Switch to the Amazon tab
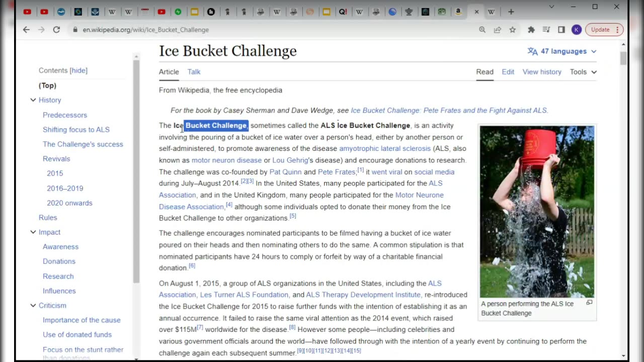The width and height of the screenshot is (644, 362). point(458,12)
